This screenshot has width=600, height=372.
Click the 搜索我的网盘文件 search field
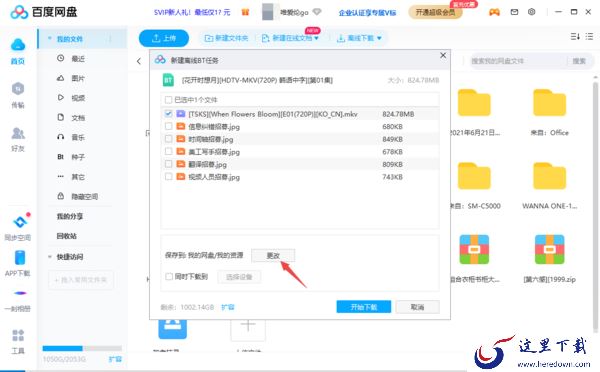tap(517, 61)
